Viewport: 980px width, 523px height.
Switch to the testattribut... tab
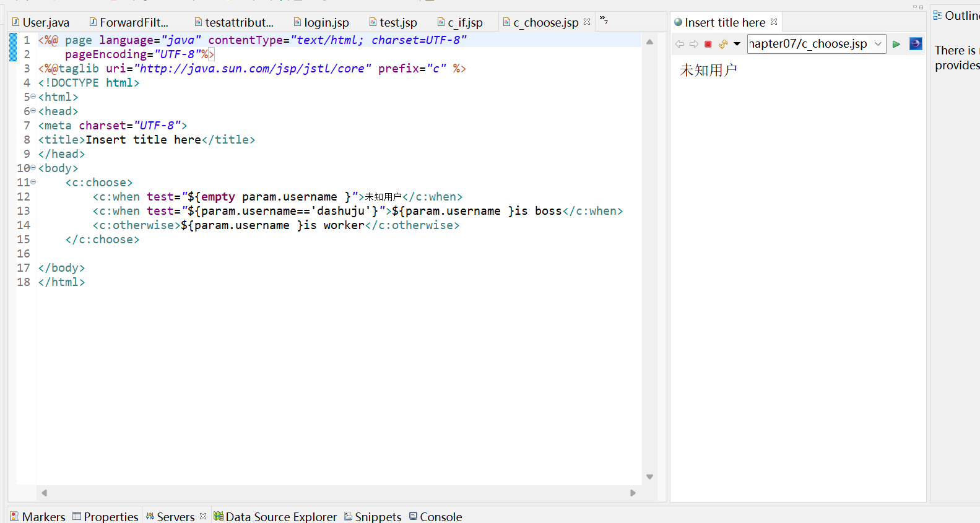[234, 22]
